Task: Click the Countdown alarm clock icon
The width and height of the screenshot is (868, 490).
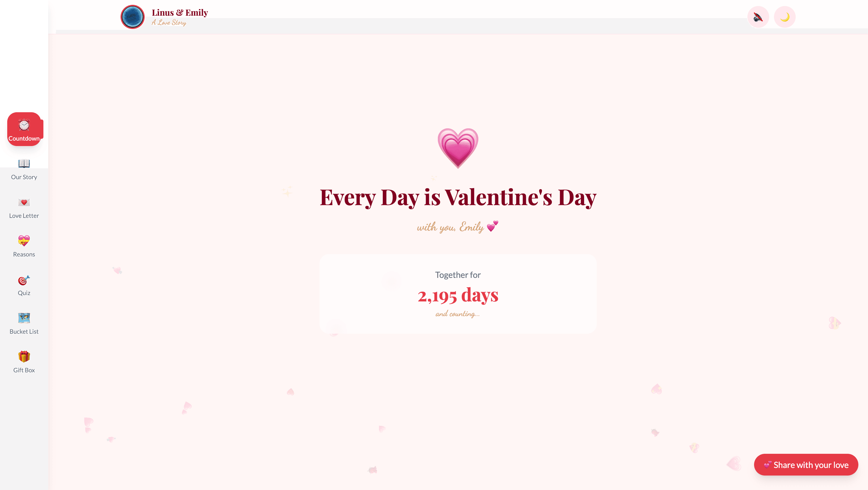Action: (x=24, y=125)
